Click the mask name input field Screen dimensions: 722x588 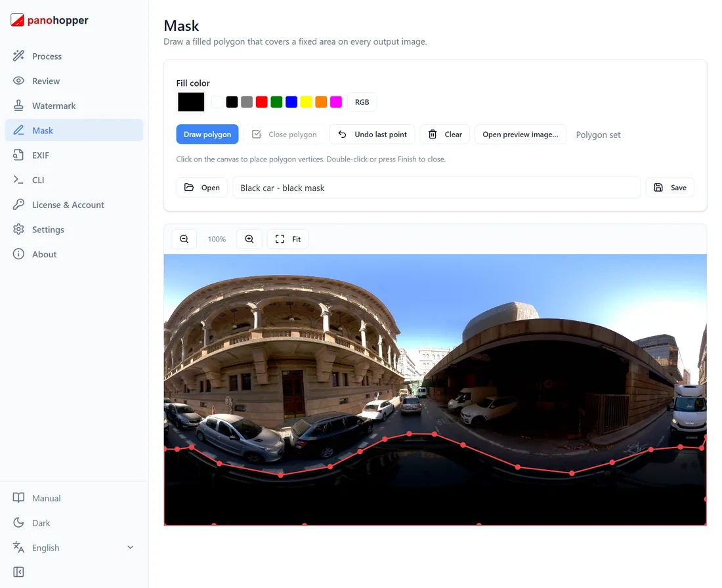point(436,188)
